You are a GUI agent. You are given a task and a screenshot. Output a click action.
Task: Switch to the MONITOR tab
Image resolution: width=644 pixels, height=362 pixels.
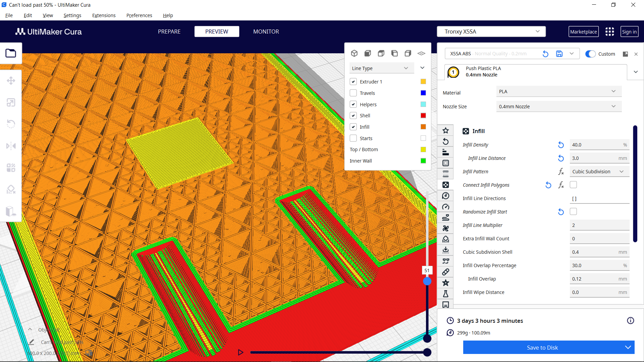click(x=266, y=31)
